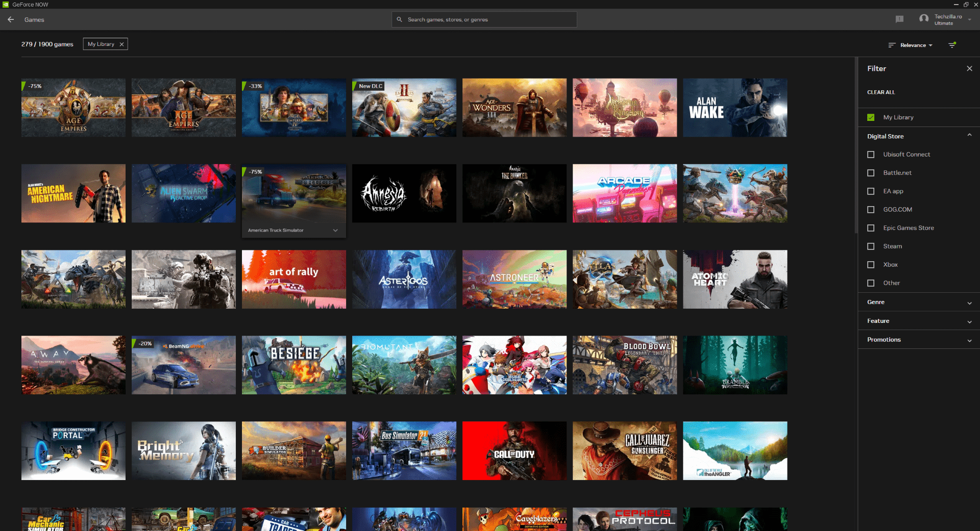The height and width of the screenshot is (531, 980).
Task: Go back using the back arrow
Action: [x=11, y=19]
